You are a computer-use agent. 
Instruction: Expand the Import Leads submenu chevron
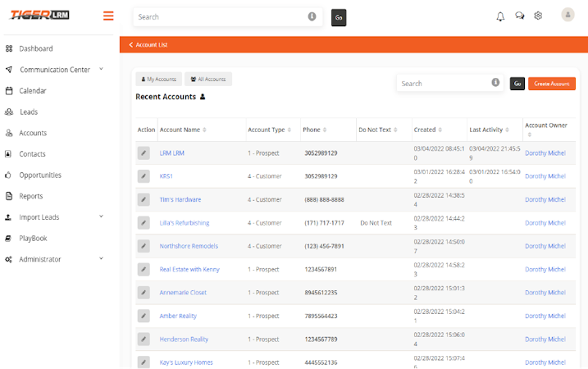101,216
